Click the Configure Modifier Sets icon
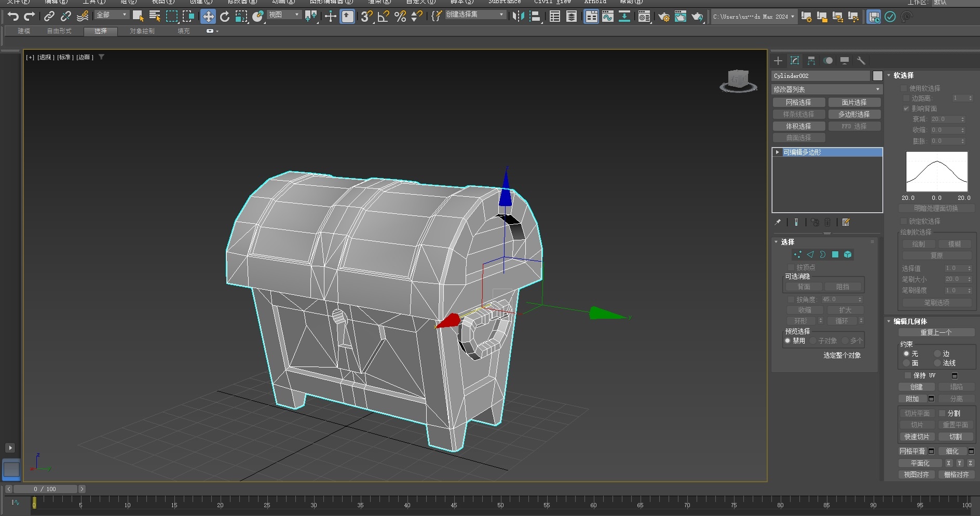The width and height of the screenshot is (980, 516). point(846,222)
